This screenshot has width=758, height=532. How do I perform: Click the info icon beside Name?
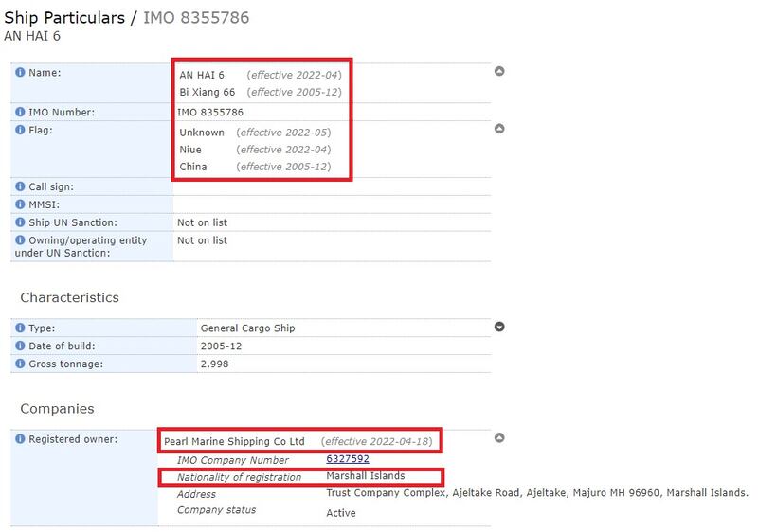tap(20, 72)
